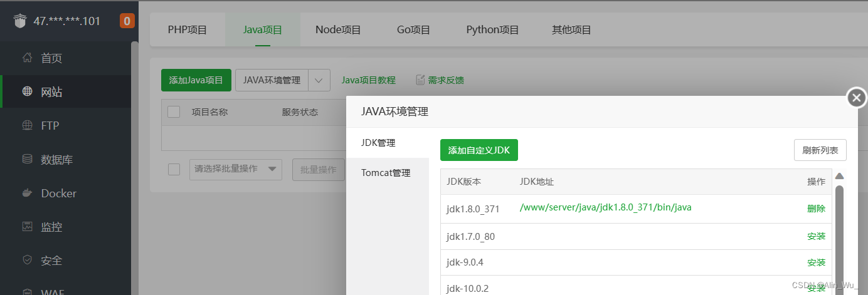Image resolution: width=868 pixels, height=295 pixels.
Task: Click the 添加自定义JDK button
Action: (479, 150)
